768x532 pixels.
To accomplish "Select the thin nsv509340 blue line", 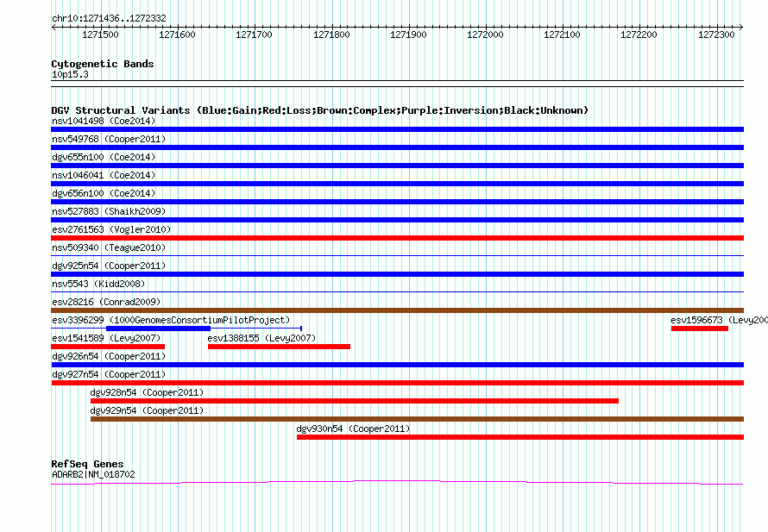I will [x=397, y=256].
